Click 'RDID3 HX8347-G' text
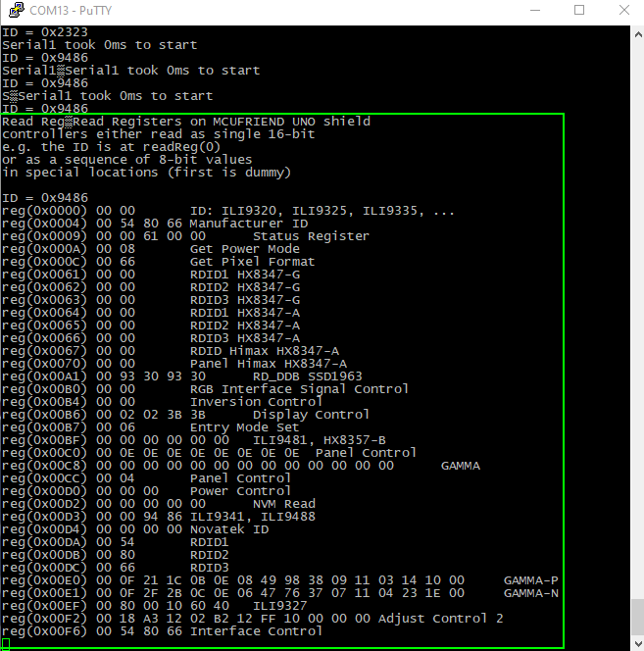This screenshot has width=644, height=651. [245, 300]
